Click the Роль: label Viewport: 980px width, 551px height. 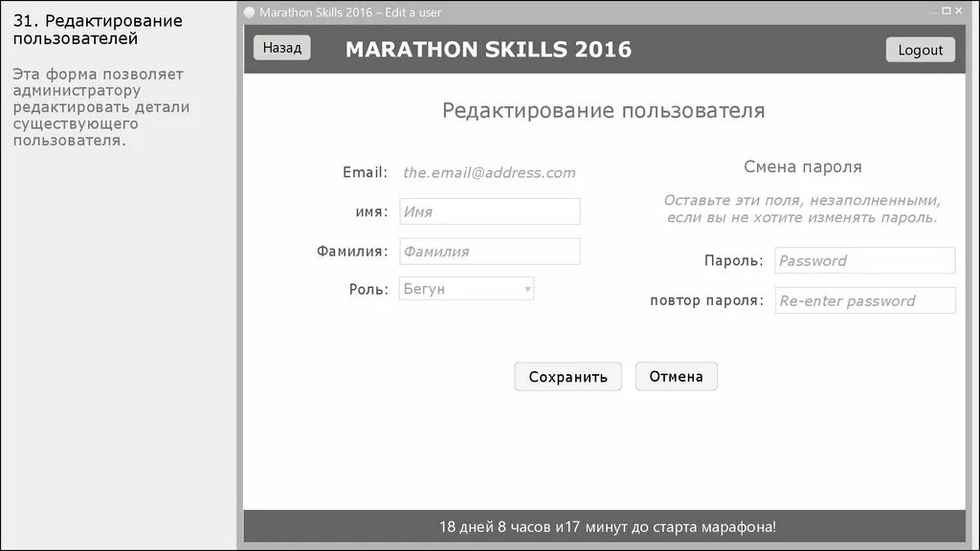coord(368,289)
